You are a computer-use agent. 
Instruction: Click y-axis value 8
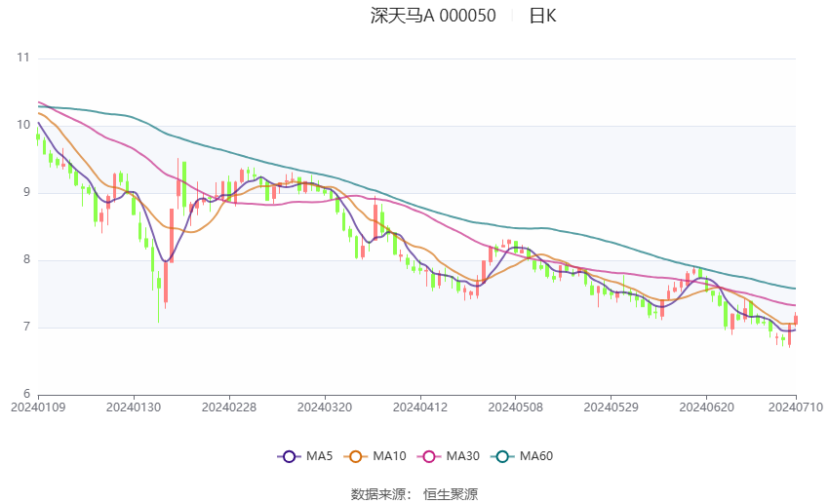[x=26, y=259]
